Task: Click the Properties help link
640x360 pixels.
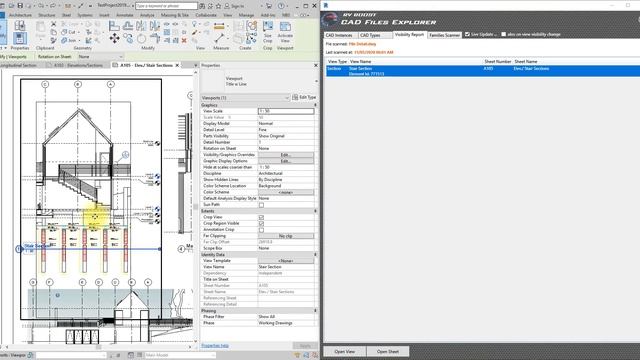Action: [215, 346]
